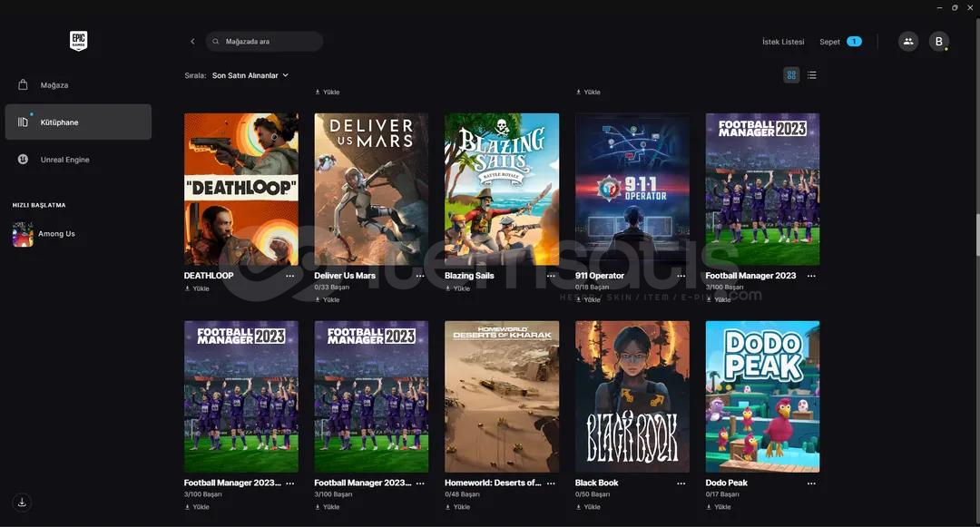Click Yükle under Deliver Us Mars
The image size is (980, 527).
pyautogui.click(x=328, y=299)
